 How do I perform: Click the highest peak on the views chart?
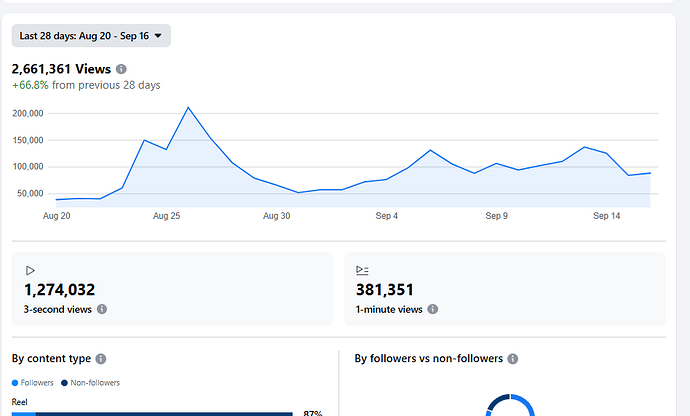tap(188, 107)
